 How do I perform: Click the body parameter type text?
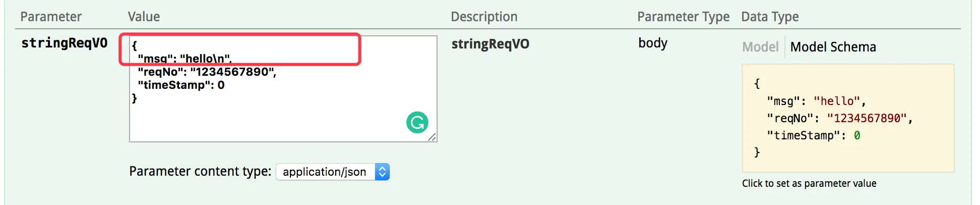pyautogui.click(x=653, y=43)
